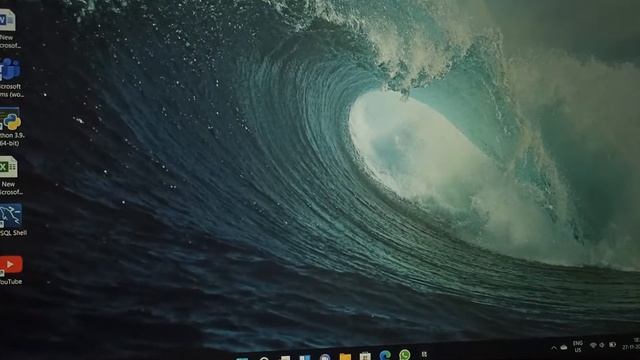Open the OneDrive cloud tray icon

coord(564,347)
